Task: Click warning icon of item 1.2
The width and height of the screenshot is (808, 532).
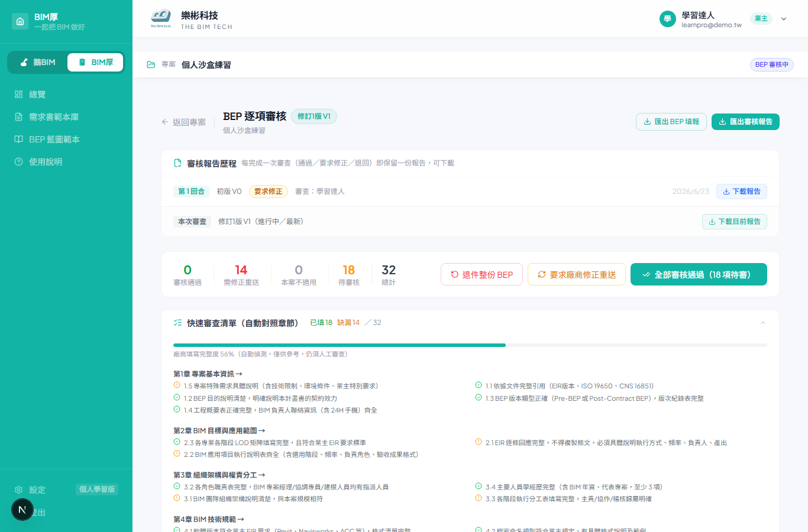Action: [177, 398]
